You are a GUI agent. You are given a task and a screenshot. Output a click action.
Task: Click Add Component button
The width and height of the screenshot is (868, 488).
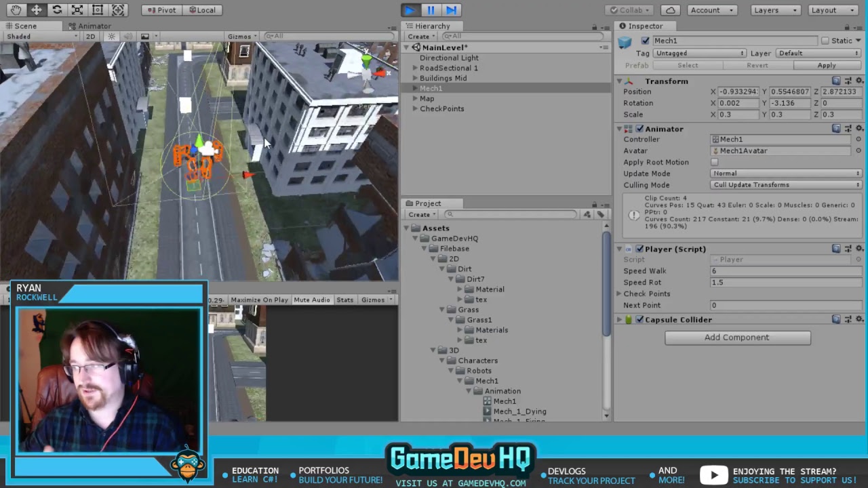[x=737, y=338]
